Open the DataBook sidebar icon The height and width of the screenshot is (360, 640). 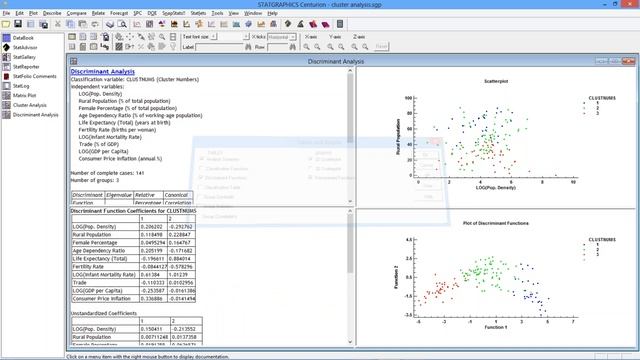point(6,38)
